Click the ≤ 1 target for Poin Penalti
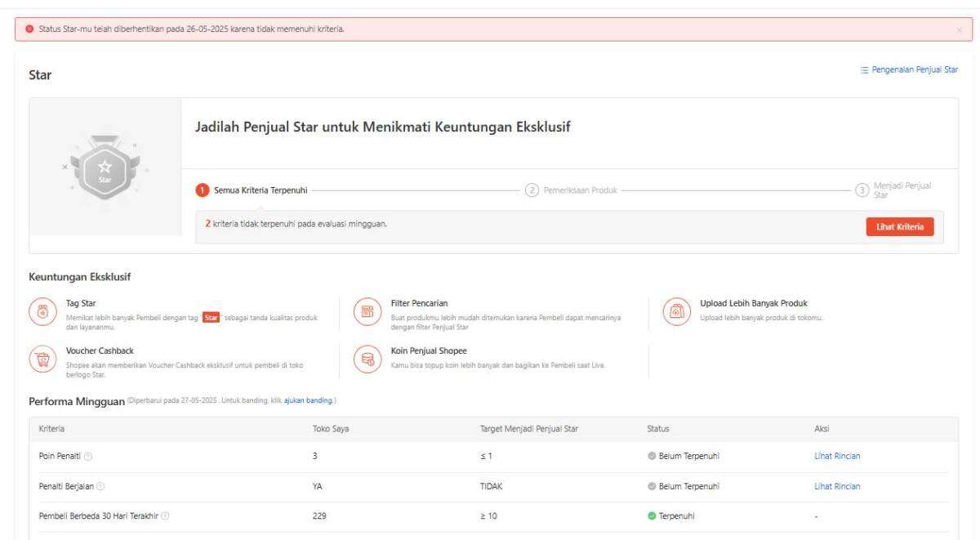This screenshot has width=980, height=540. (x=485, y=457)
